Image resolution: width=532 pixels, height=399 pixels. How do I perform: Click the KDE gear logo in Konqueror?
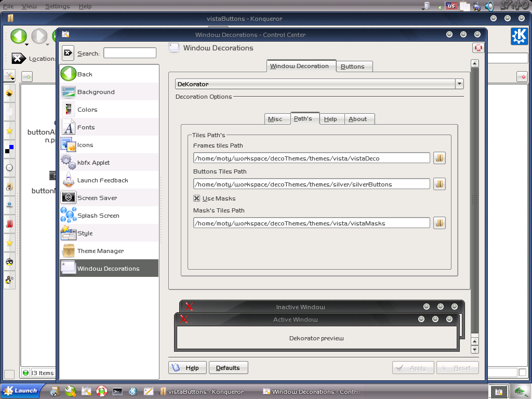[x=520, y=36]
